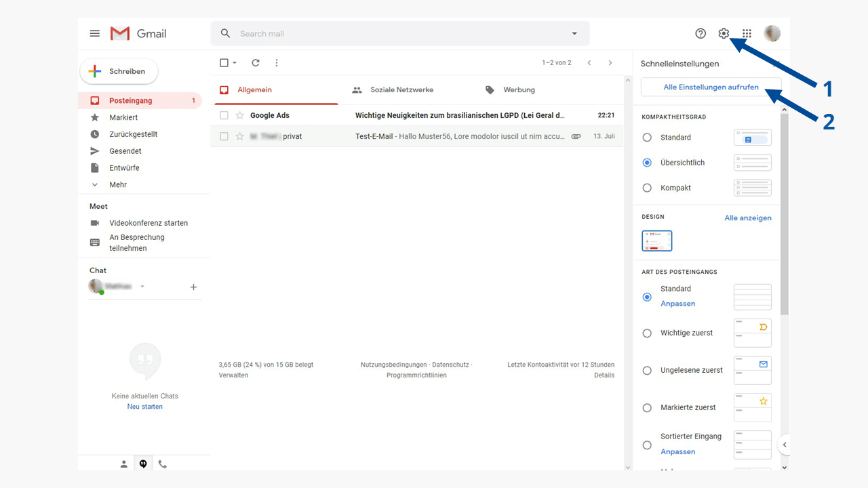Select the Kompakt density radio button
This screenshot has height=488, width=868.
[647, 188]
